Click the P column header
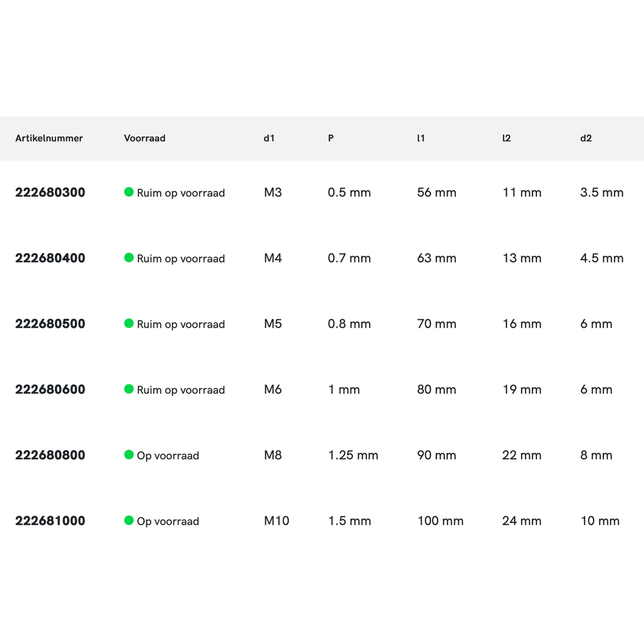The height and width of the screenshot is (644, 644). coord(331,138)
